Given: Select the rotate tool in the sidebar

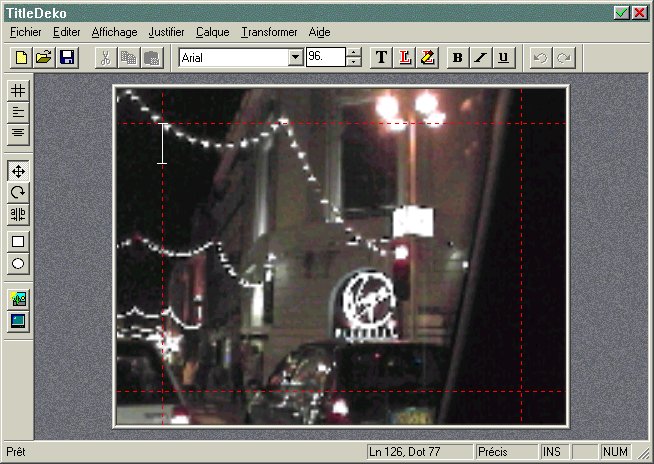Looking at the screenshot, I should click(18, 192).
